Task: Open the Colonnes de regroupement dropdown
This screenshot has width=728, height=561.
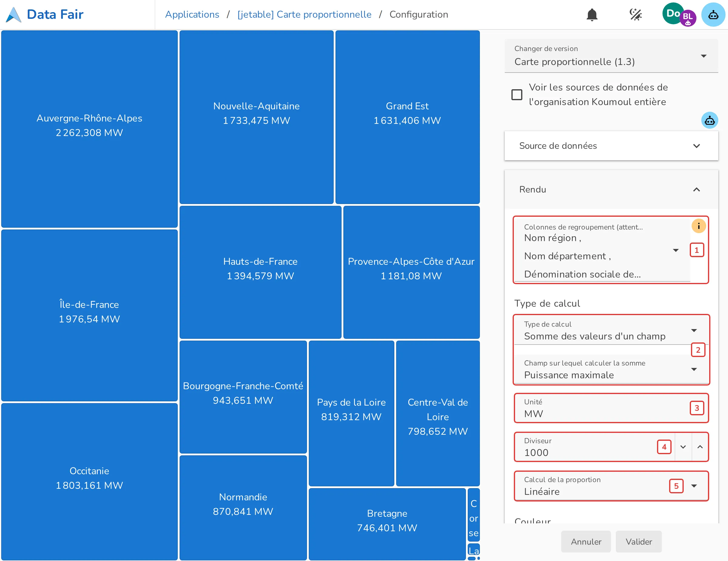Action: pyautogui.click(x=602, y=250)
